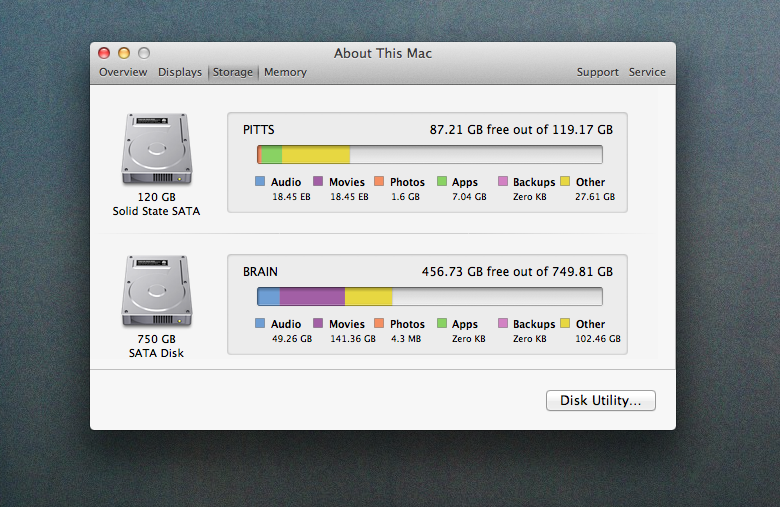Click the Audio blue swatch under PITTS
Image resolution: width=780 pixels, height=507 pixels.
pos(260,181)
